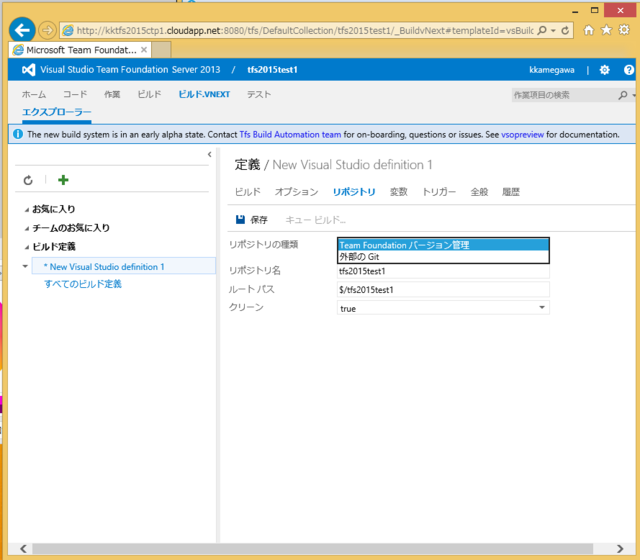
Task: Open the kkamegawa user menu
Action: point(552,70)
